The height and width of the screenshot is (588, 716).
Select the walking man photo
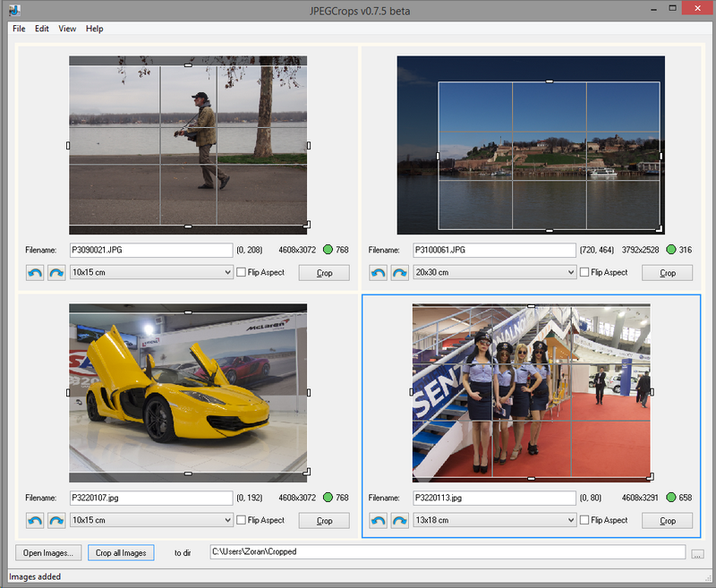click(188, 145)
